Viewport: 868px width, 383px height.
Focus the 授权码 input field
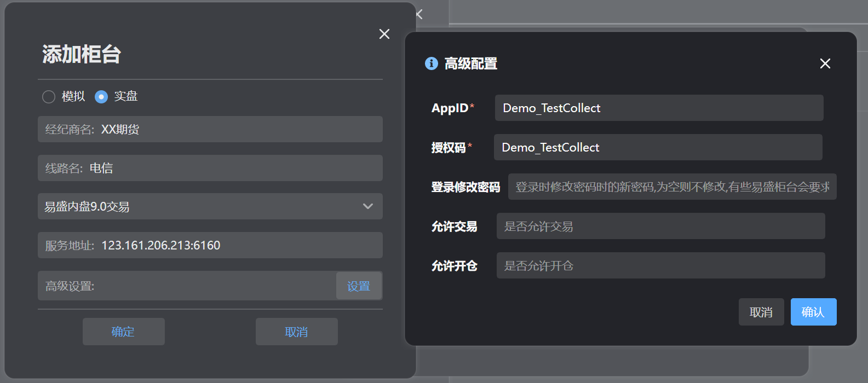tap(658, 147)
